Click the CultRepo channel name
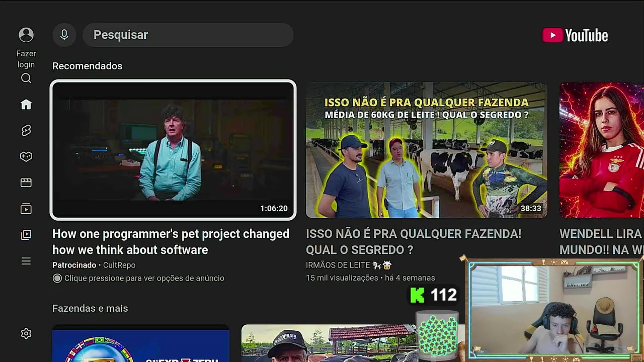 119,265
